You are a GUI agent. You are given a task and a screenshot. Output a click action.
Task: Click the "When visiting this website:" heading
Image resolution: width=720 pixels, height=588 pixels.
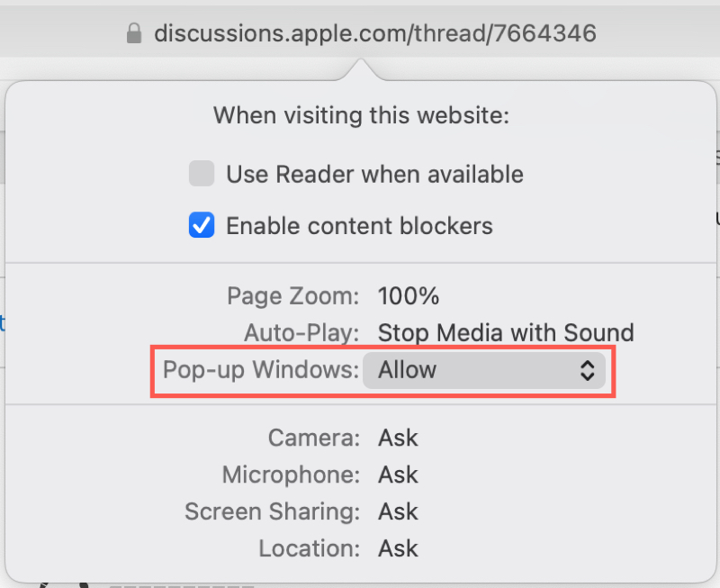pyautogui.click(x=361, y=115)
